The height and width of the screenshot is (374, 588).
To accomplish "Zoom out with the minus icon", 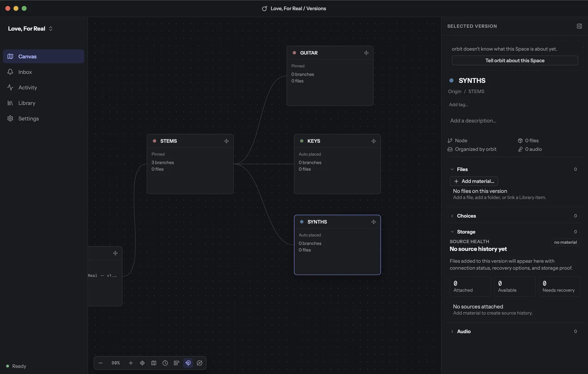I will click(100, 363).
